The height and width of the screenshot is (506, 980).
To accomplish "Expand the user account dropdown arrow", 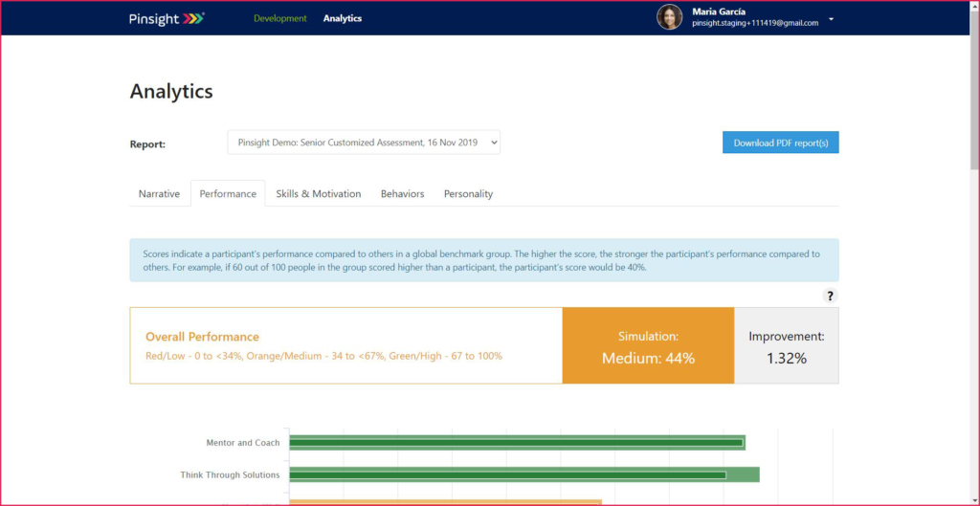I will 831,19.
